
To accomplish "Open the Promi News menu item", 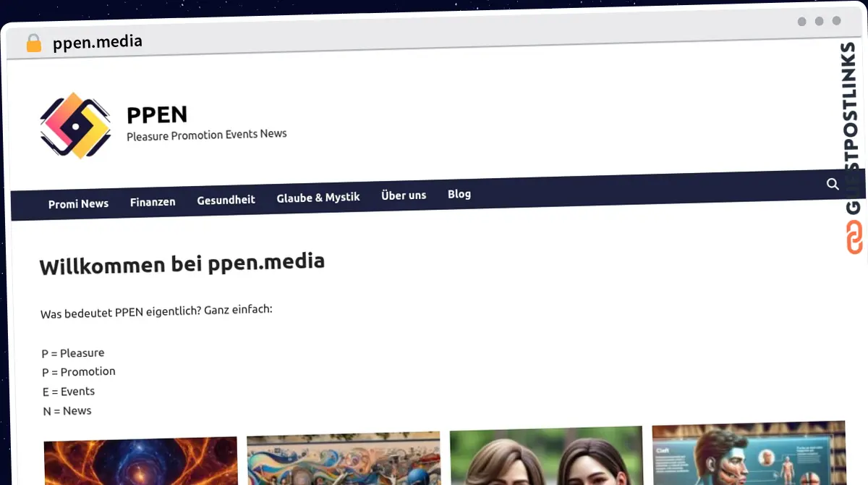I will (x=78, y=204).
